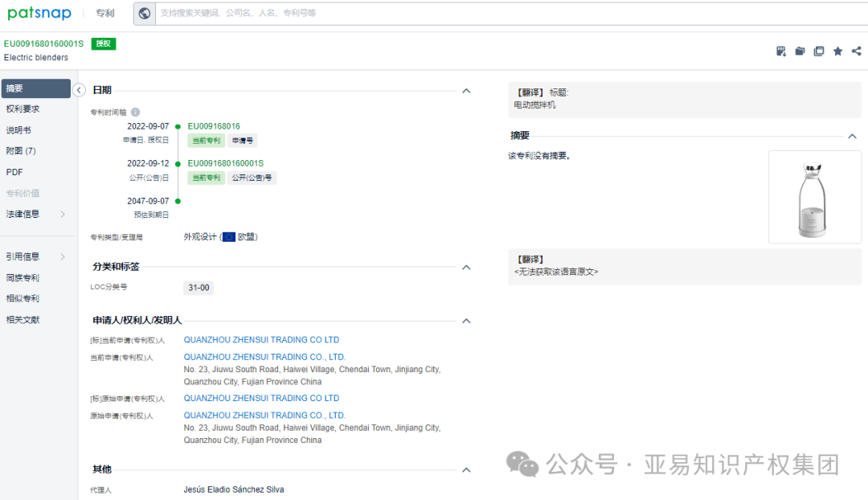
Task: Open the 相似专利 sidebar item
Action: tap(23, 299)
